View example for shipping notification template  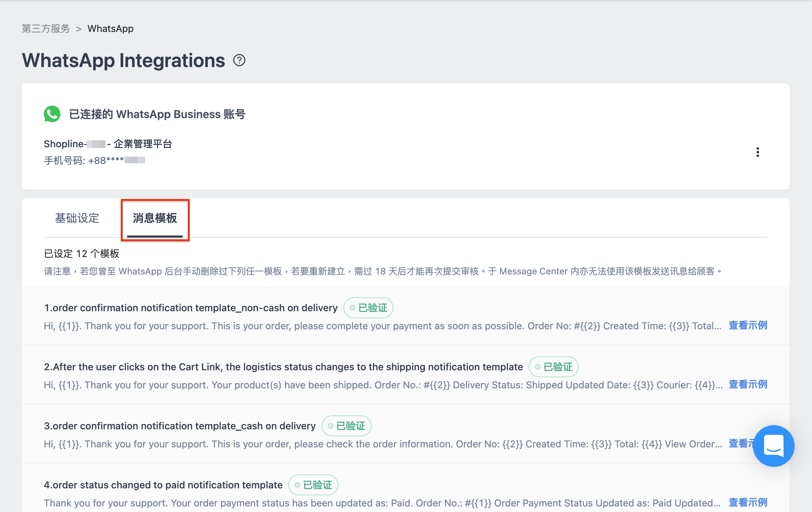tap(748, 385)
